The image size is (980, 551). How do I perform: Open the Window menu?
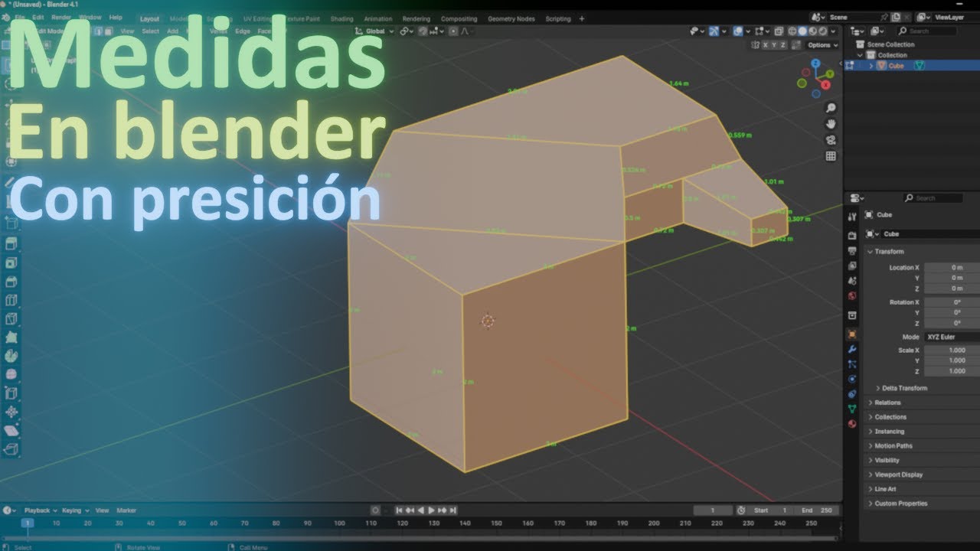pyautogui.click(x=90, y=17)
